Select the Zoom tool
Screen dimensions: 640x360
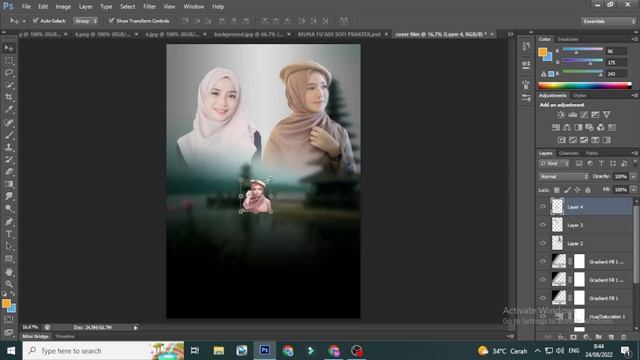[9, 284]
